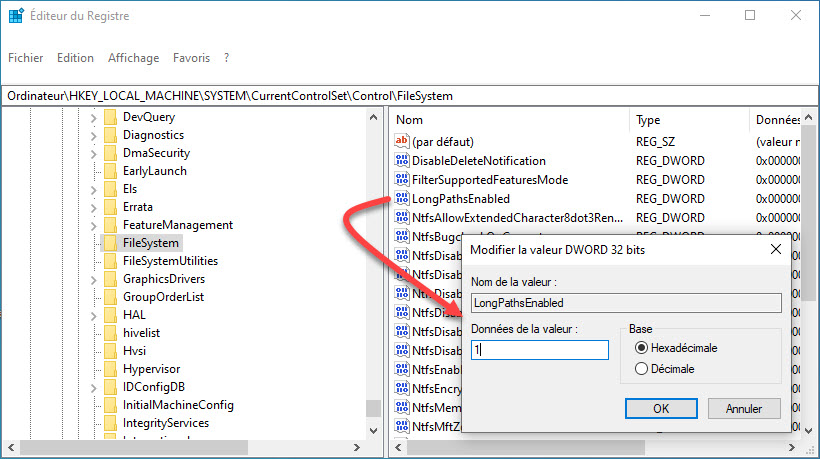The width and height of the screenshot is (820, 459).
Task: Expand the DmaSecurity tree node
Action: (94, 154)
